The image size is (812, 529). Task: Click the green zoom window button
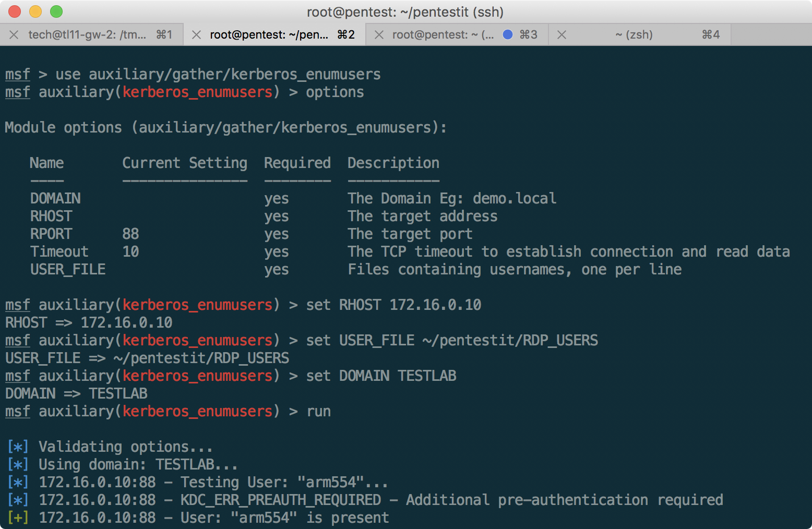coord(56,11)
